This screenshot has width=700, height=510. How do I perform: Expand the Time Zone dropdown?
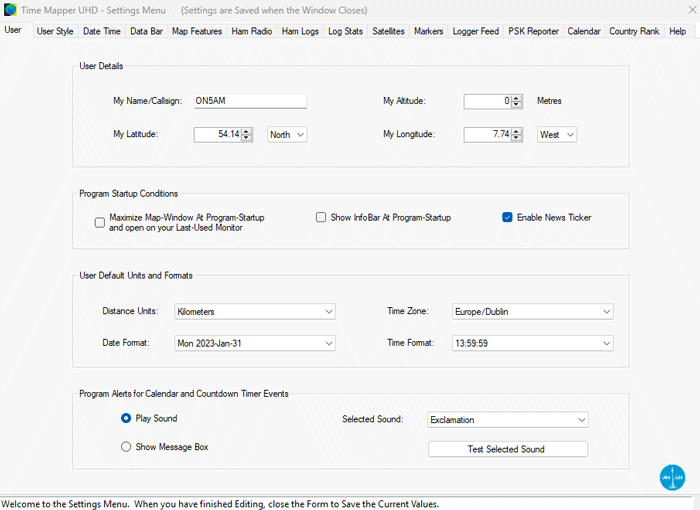pyautogui.click(x=533, y=312)
